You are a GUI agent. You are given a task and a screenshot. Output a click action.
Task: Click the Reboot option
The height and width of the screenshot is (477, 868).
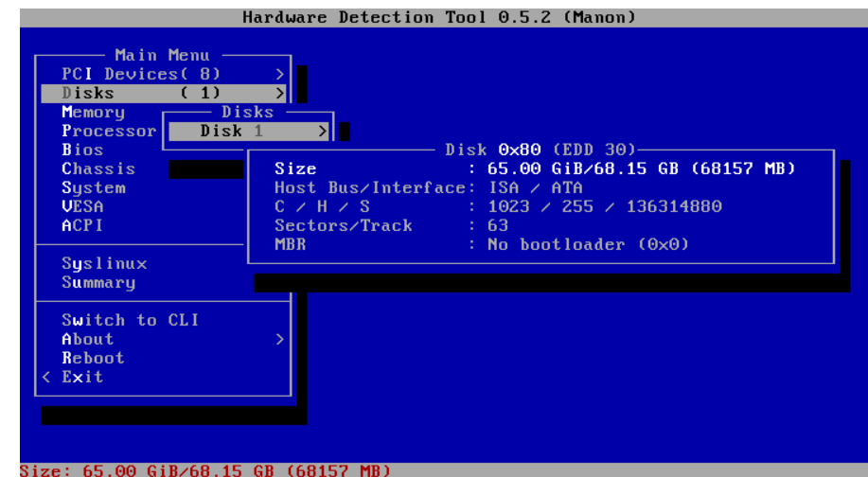pos(93,358)
